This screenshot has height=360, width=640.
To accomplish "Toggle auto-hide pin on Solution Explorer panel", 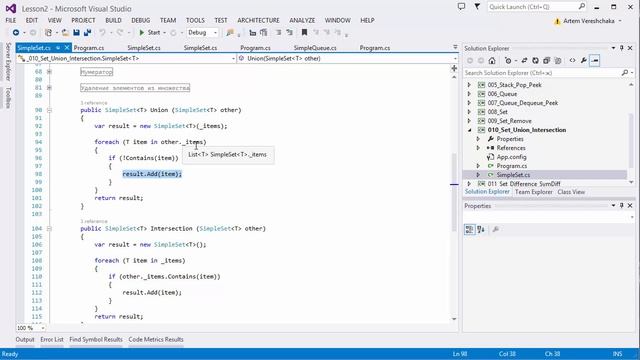I will point(622,48).
